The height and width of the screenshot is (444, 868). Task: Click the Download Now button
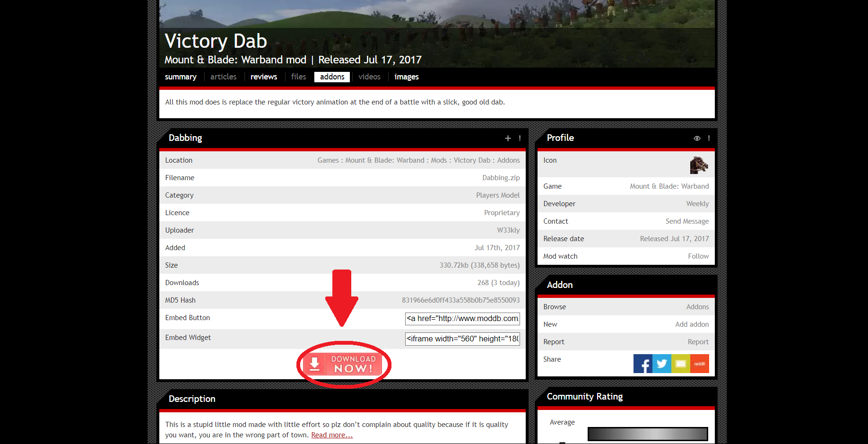tap(343, 364)
